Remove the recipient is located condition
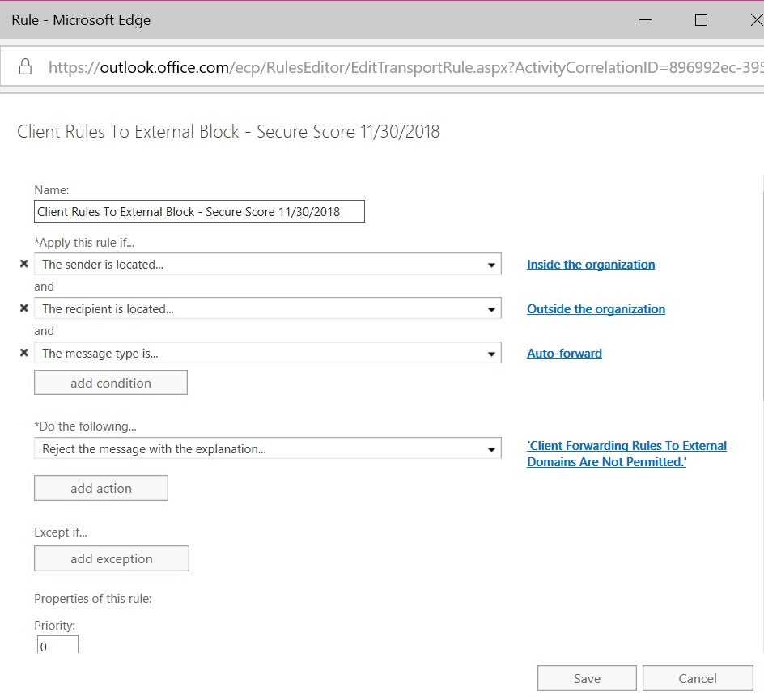The image size is (764, 700). (24, 308)
